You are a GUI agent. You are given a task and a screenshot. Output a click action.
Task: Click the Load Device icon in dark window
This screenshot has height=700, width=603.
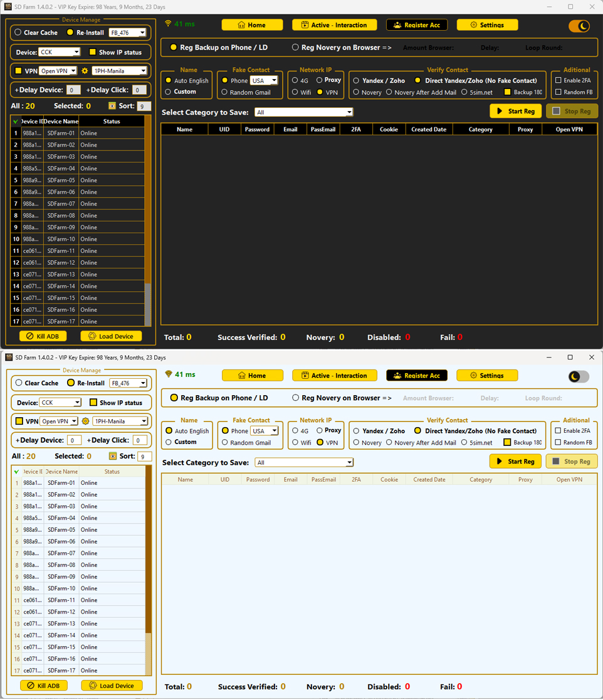[x=92, y=336]
